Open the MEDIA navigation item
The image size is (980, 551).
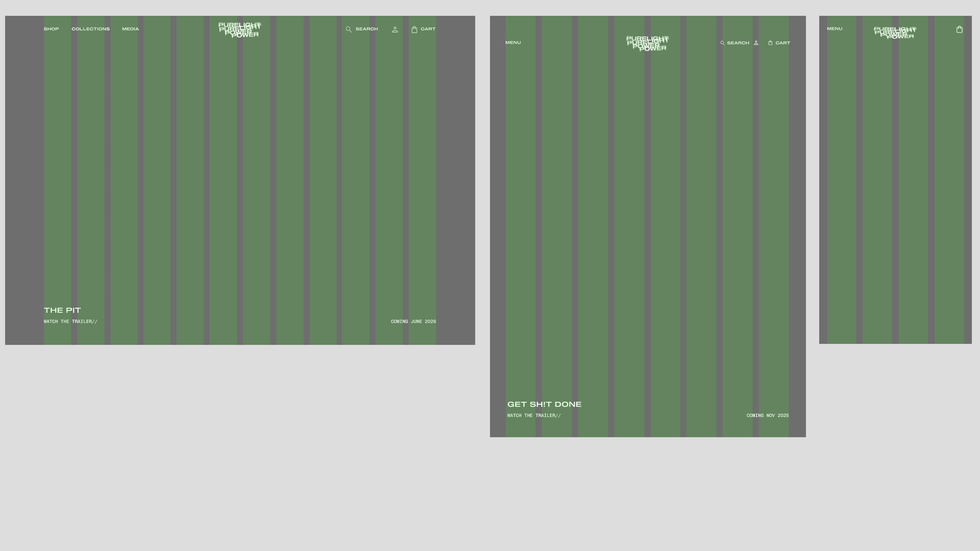(130, 29)
